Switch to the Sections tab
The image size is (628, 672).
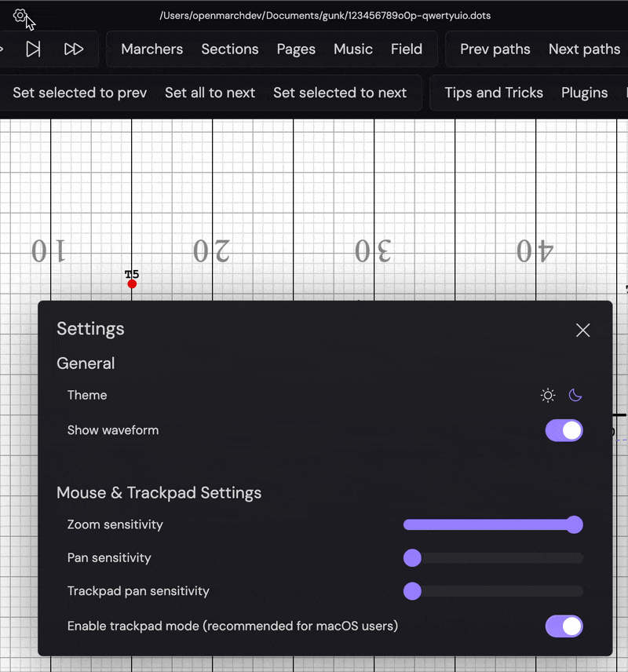coord(229,49)
